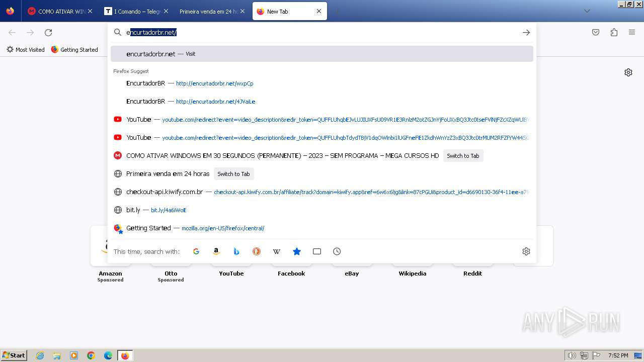Go back one page
The image size is (644, 362).
point(12,32)
